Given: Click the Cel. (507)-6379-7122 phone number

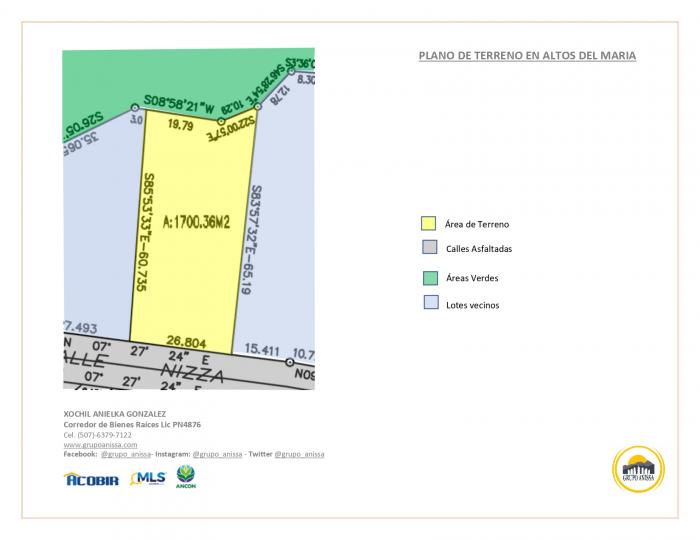Looking at the screenshot, I should point(97,435).
